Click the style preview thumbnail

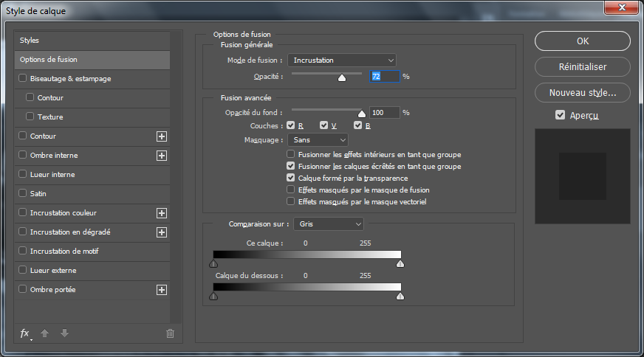pyautogui.click(x=583, y=176)
